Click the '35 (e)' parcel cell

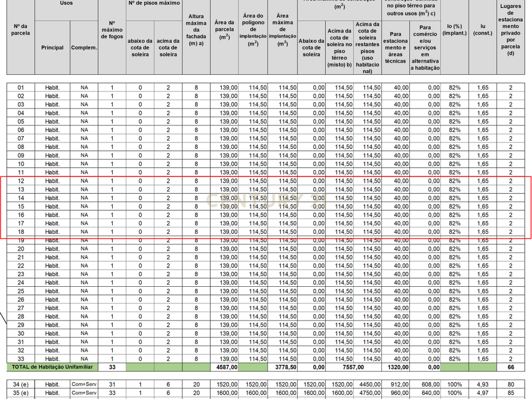21,393
